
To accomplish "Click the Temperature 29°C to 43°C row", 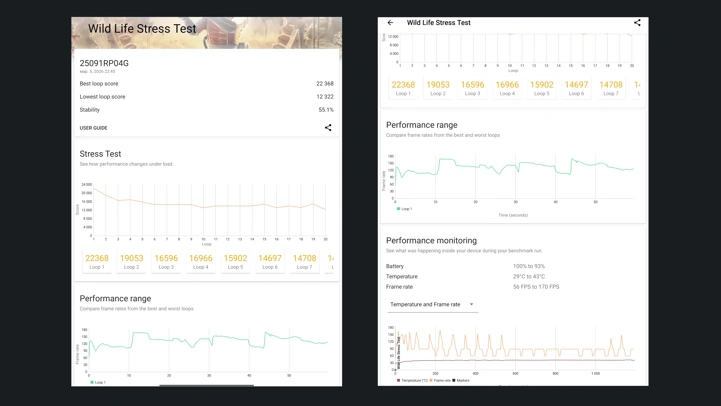I will (512, 276).
